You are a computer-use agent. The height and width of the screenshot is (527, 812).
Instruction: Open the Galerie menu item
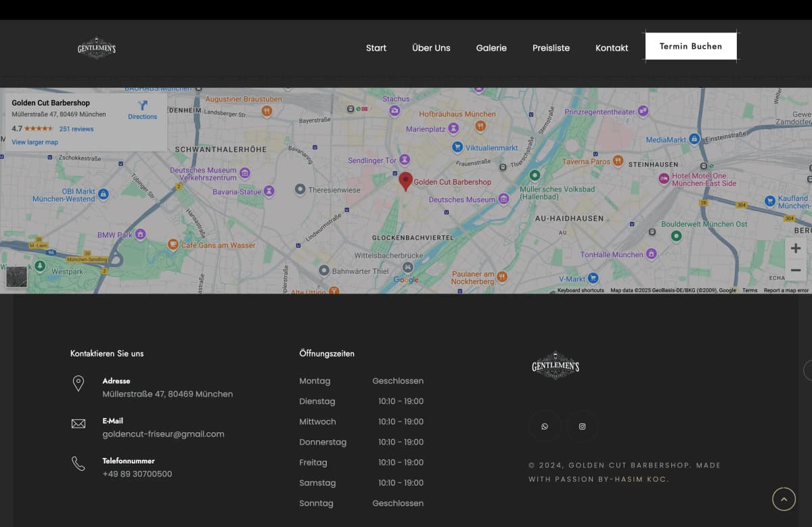[491, 48]
